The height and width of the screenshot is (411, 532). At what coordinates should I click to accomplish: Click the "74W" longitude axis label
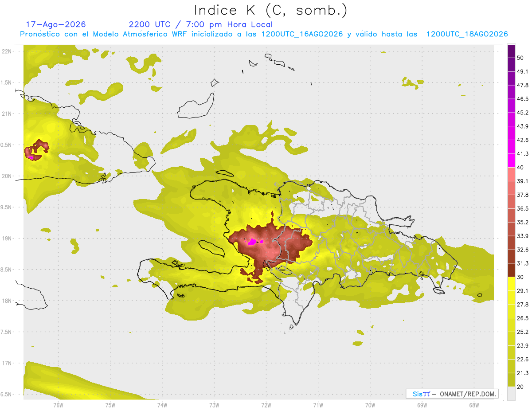point(162,405)
